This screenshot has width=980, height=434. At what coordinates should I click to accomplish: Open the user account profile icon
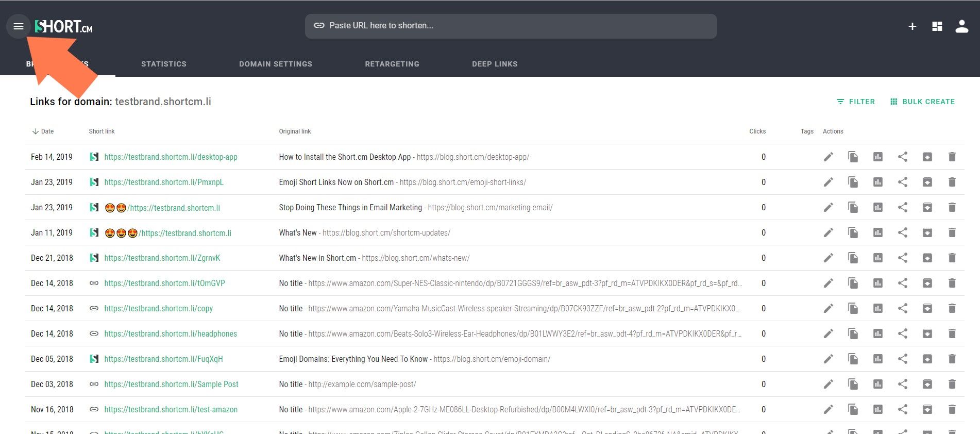962,26
